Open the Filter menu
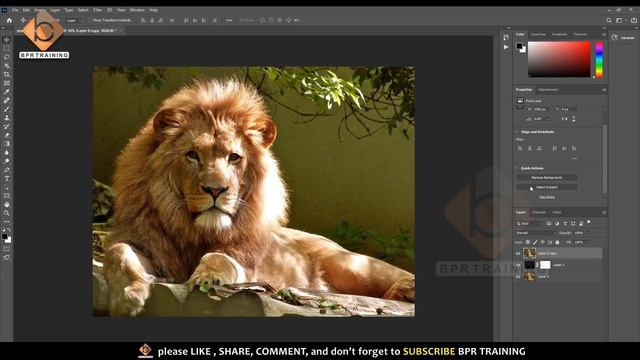This screenshot has width=640, height=360. (x=98, y=10)
